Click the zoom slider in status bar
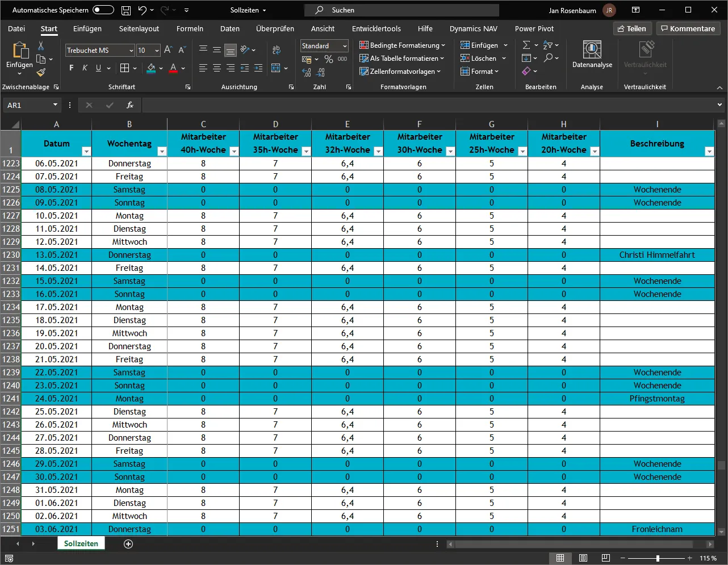 [x=658, y=558]
